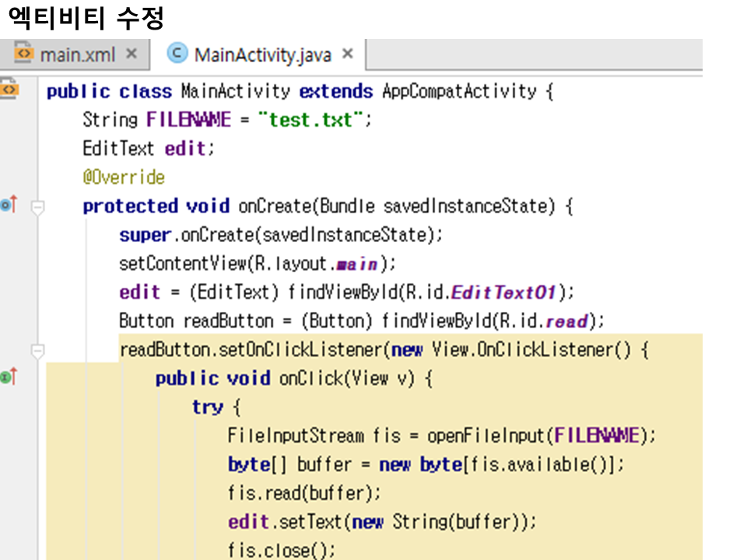Click the @Override annotation
Viewport: 747px width, 560px height.
[124, 177]
